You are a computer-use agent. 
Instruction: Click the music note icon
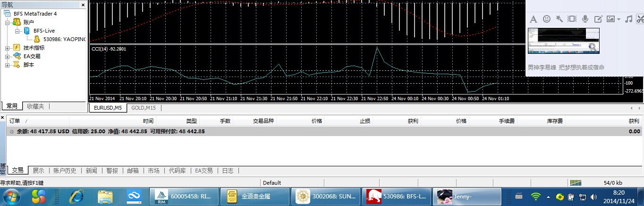point(628,19)
